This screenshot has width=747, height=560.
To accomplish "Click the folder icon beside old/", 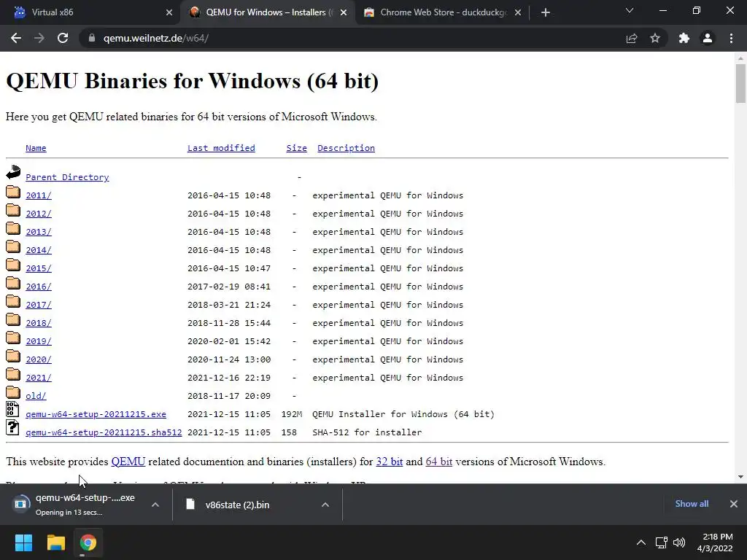I will [13, 392].
